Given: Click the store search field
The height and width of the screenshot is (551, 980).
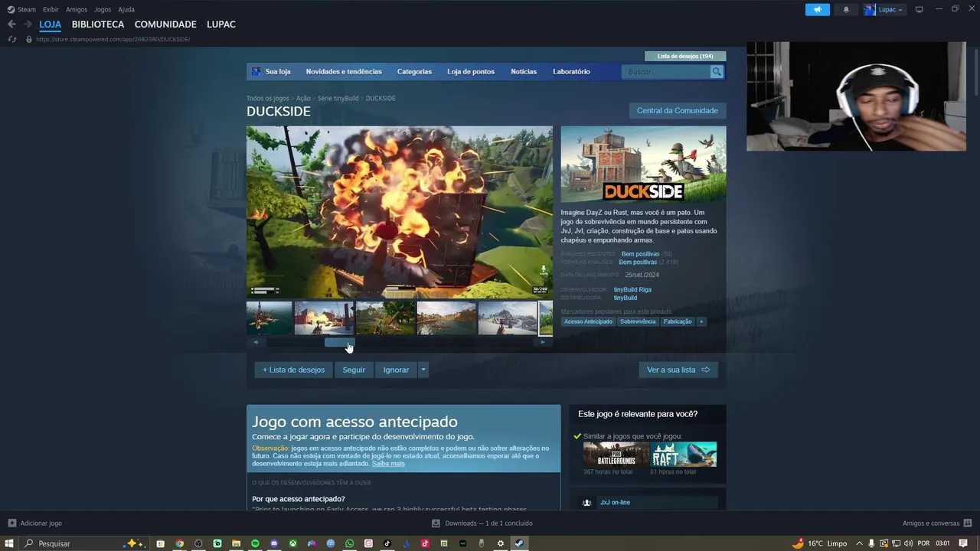Looking at the screenshot, I should click(666, 71).
